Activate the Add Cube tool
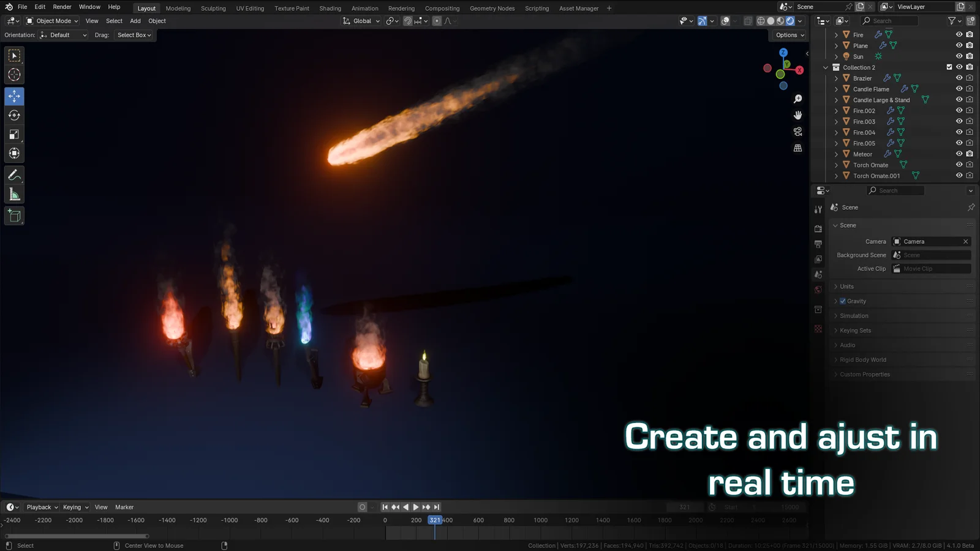 [x=13, y=216]
